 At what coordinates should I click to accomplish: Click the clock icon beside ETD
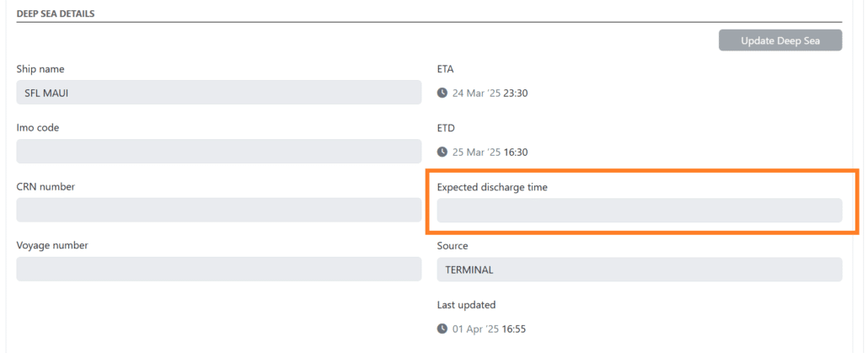click(x=442, y=152)
